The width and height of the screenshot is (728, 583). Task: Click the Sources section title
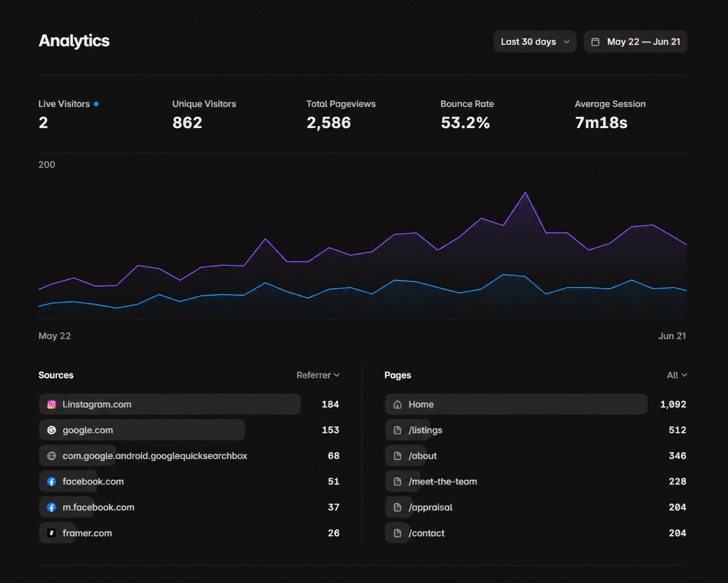click(x=56, y=375)
